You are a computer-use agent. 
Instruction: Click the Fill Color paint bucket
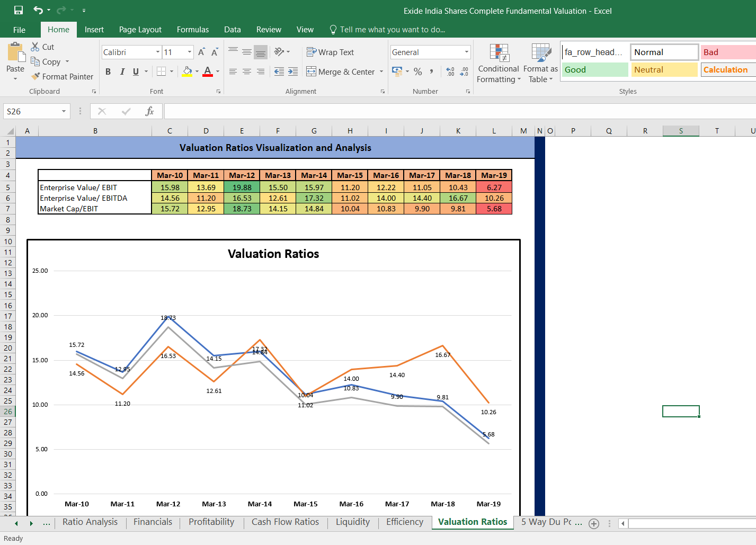(188, 72)
